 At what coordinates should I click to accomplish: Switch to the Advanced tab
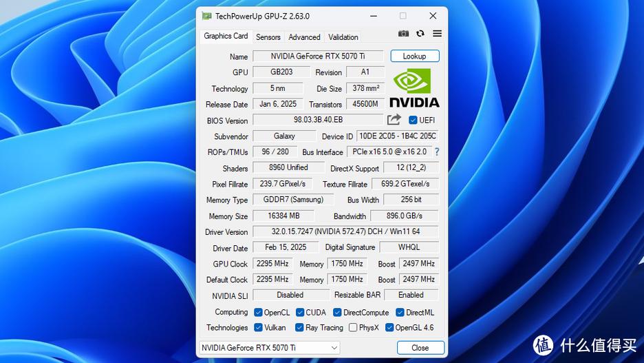pyautogui.click(x=304, y=37)
